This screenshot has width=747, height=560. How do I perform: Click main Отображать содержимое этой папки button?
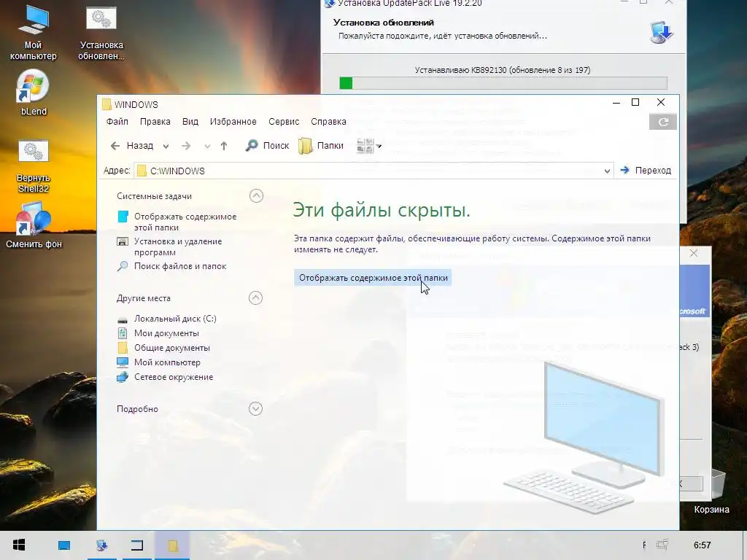(373, 278)
